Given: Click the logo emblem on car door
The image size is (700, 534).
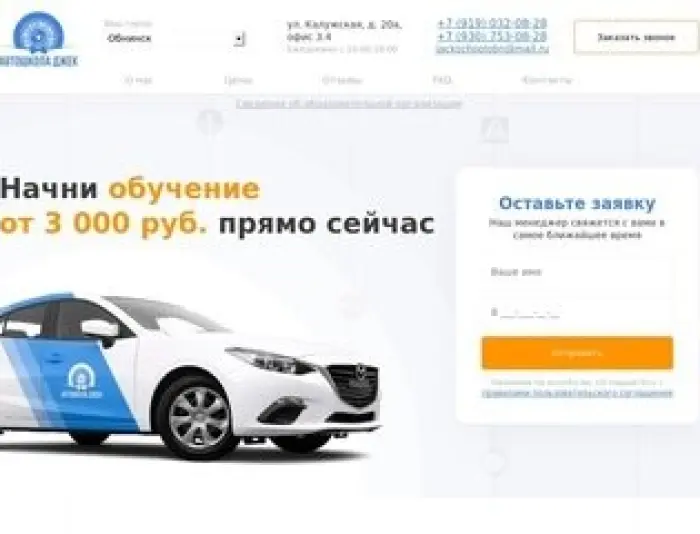Looking at the screenshot, I should pyautogui.click(x=81, y=380).
